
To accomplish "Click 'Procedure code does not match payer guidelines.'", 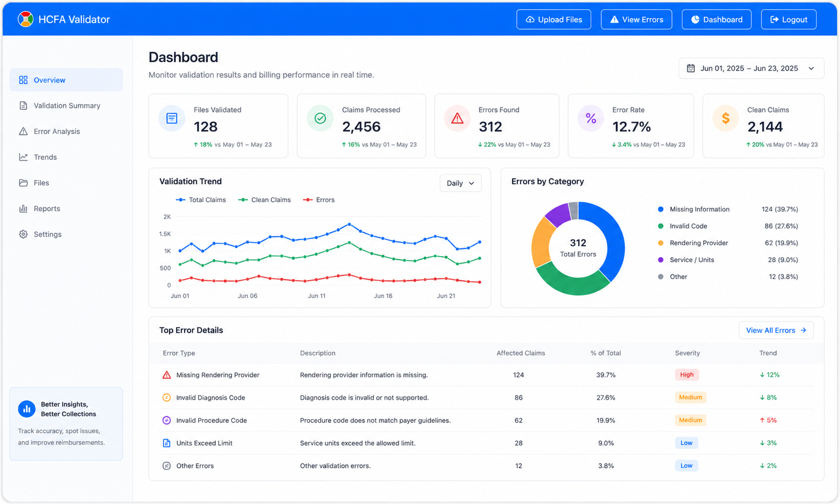I will pos(375,421).
